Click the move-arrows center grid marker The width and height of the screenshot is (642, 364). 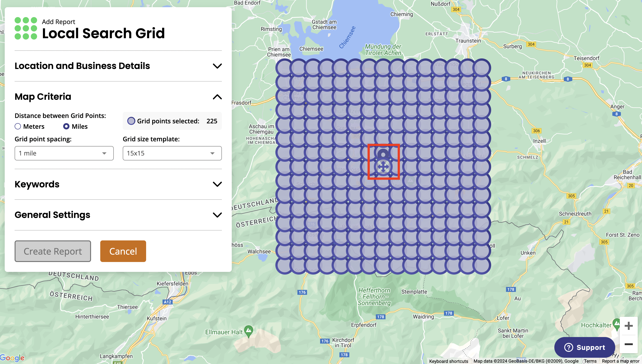[383, 167]
